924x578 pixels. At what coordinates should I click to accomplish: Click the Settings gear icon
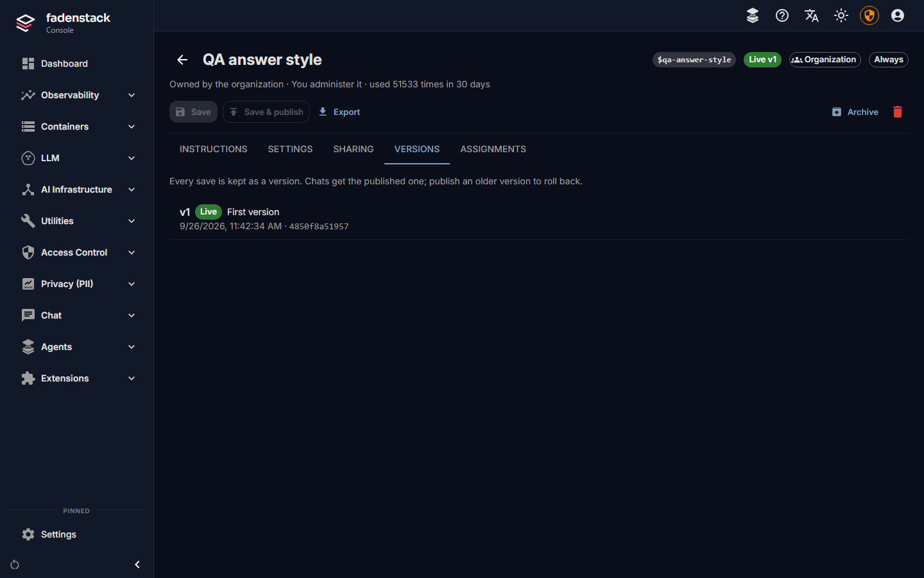pos(28,534)
